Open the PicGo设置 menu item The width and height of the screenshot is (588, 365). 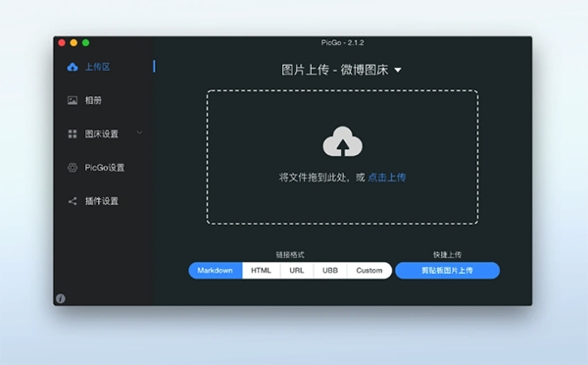click(x=104, y=168)
